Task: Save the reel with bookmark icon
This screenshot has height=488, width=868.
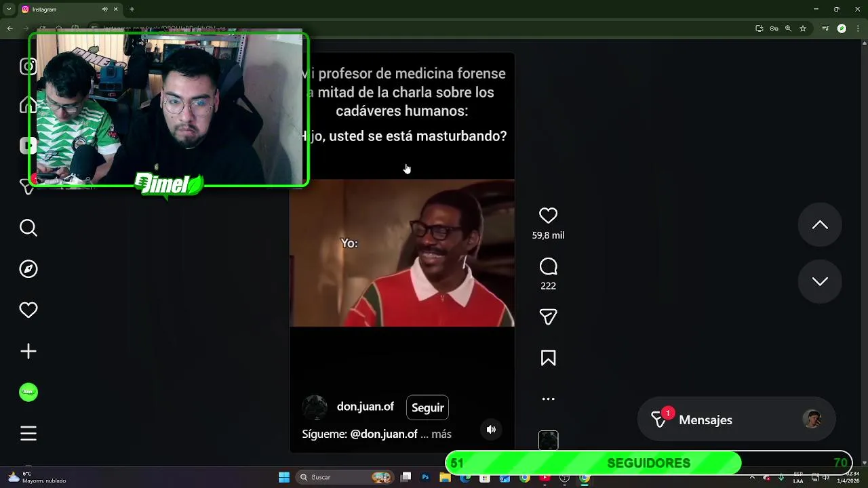Action: pyautogui.click(x=548, y=358)
